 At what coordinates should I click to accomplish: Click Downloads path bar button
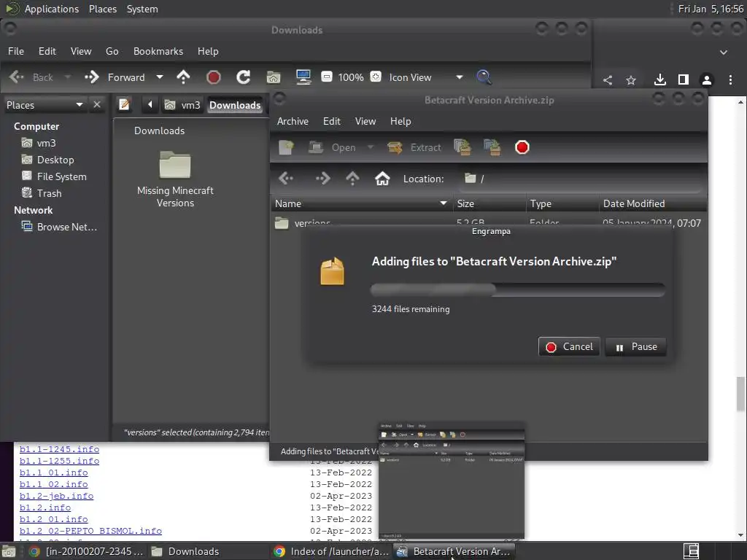click(235, 105)
